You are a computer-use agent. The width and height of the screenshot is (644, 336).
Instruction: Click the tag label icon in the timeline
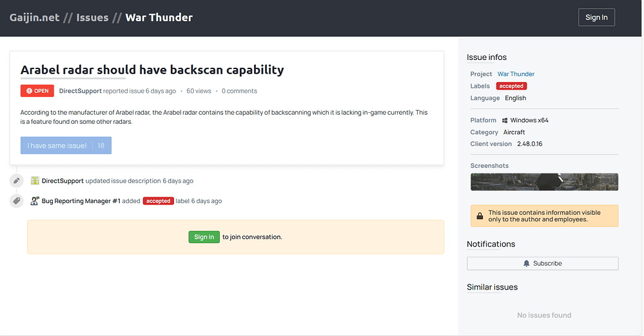[x=16, y=201]
